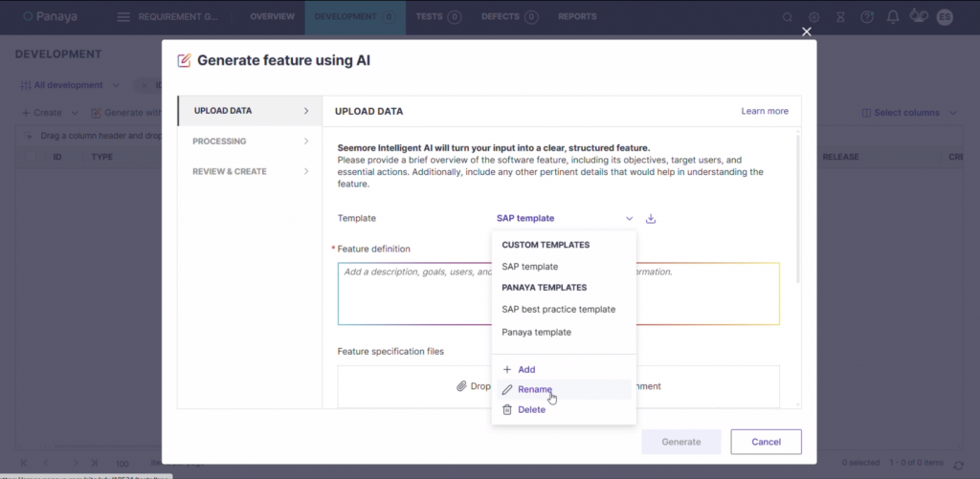The height and width of the screenshot is (479, 980).
Task: Go to first page arrow in pager
Action: point(24,463)
